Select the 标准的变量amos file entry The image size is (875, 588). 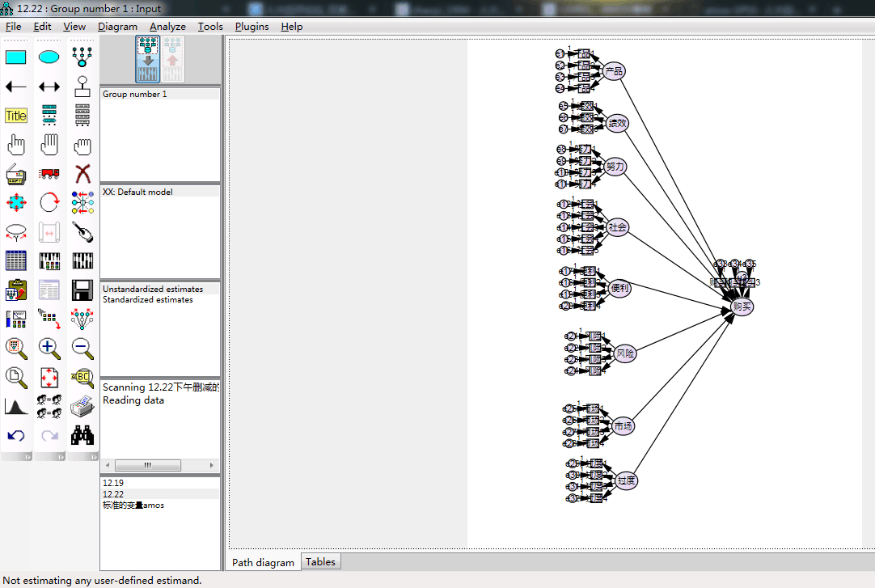[160, 506]
